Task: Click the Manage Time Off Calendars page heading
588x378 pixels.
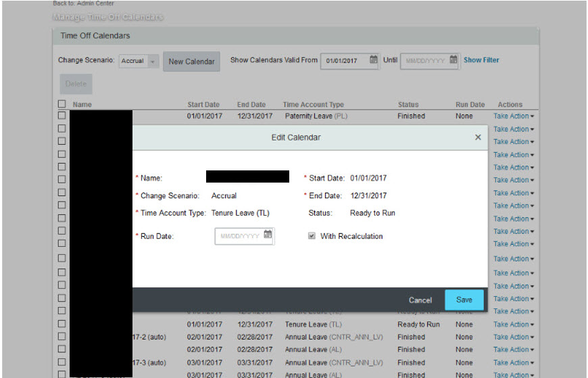Action: coord(108,17)
